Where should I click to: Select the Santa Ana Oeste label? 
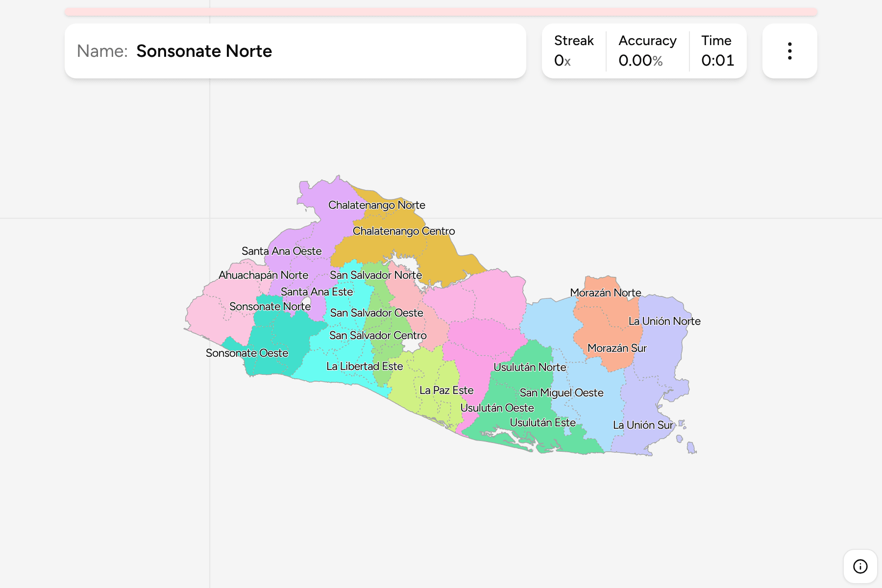(x=282, y=251)
